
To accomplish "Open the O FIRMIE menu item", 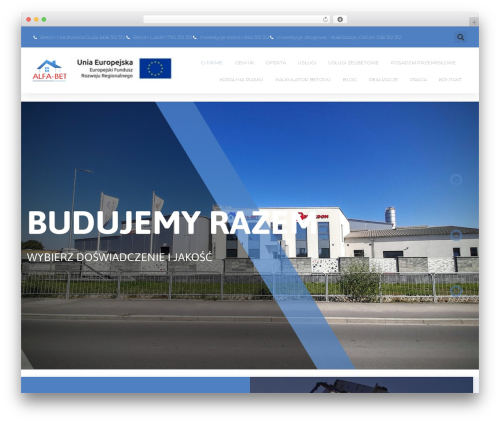I will click(x=212, y=63).
